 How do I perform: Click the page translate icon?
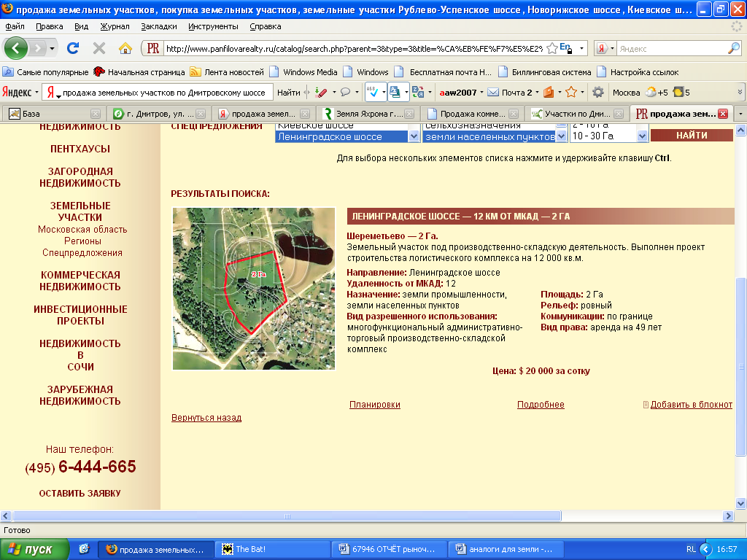pos(395,93)
